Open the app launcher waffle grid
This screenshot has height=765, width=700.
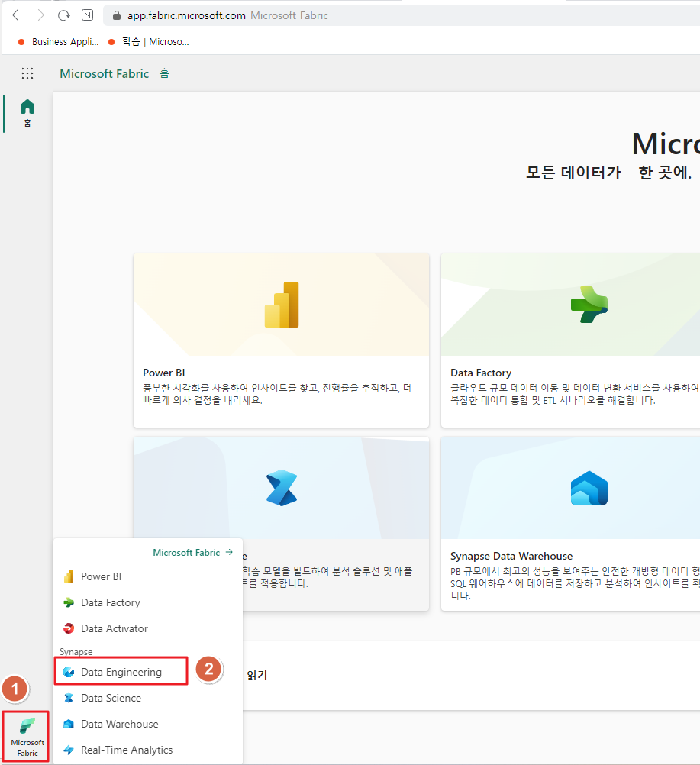27,73
